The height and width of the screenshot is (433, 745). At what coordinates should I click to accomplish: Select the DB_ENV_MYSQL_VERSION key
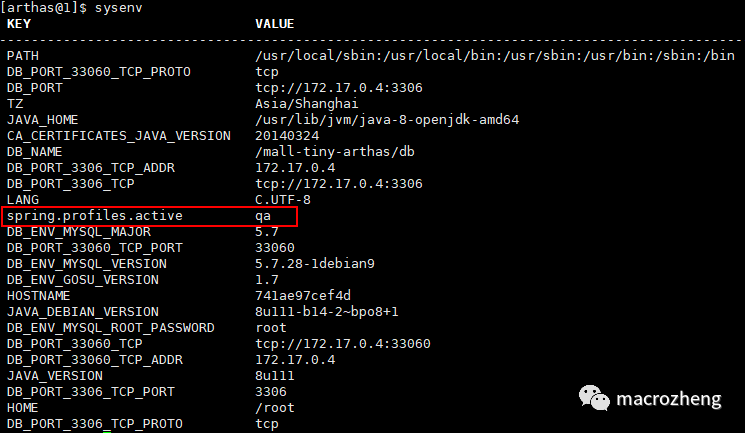coord(87,264)
